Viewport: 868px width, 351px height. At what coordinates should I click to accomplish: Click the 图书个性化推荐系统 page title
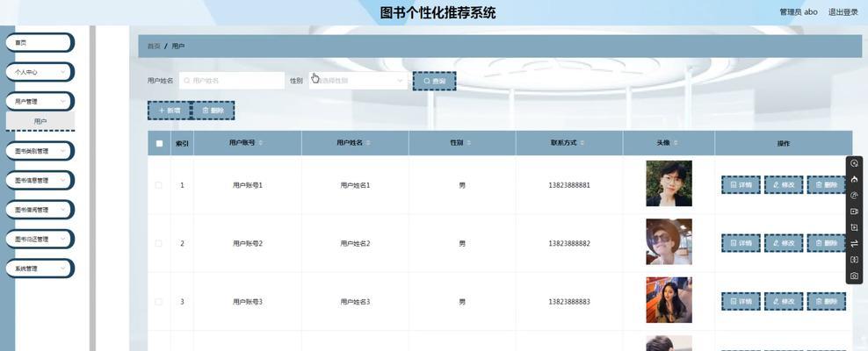point(438,12)
